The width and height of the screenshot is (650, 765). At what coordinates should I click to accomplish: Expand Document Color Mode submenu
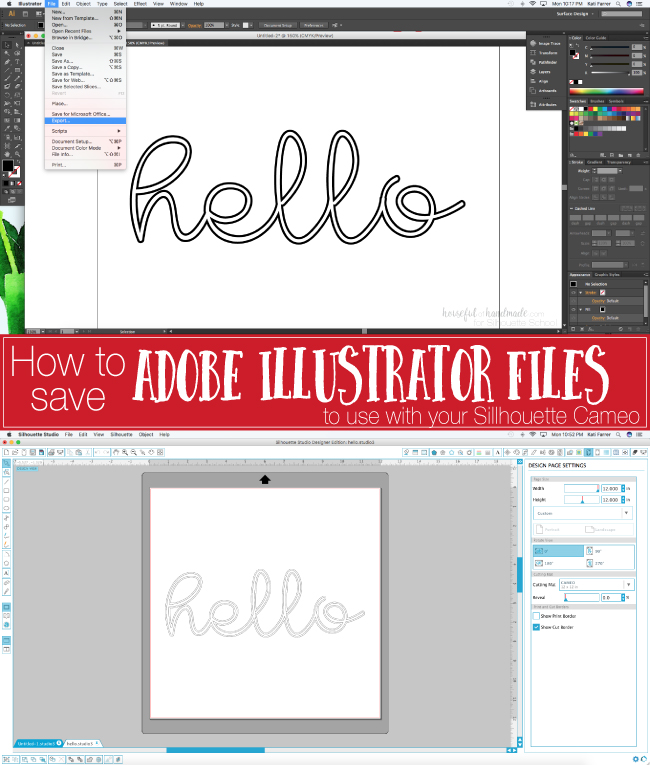(x=85, y=148)
